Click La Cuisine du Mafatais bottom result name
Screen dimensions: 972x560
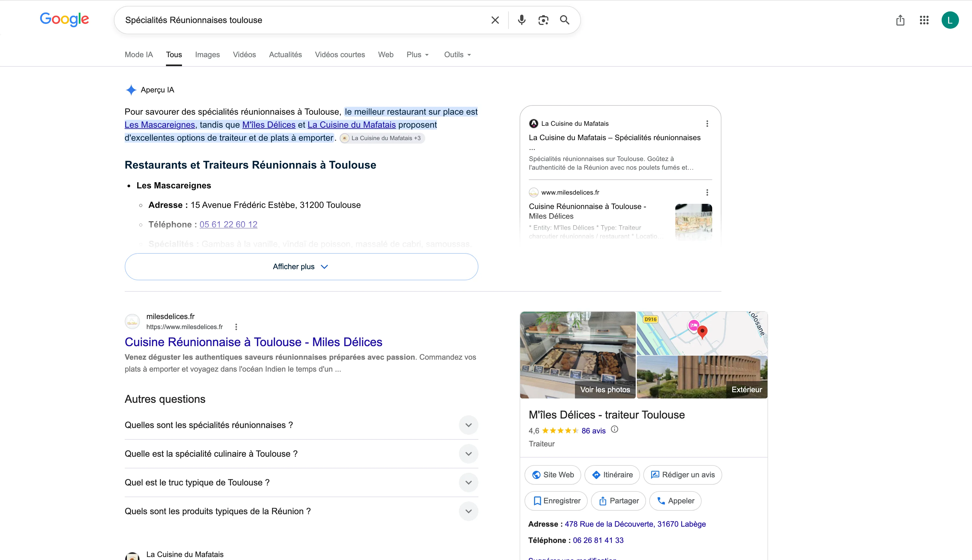185,554
